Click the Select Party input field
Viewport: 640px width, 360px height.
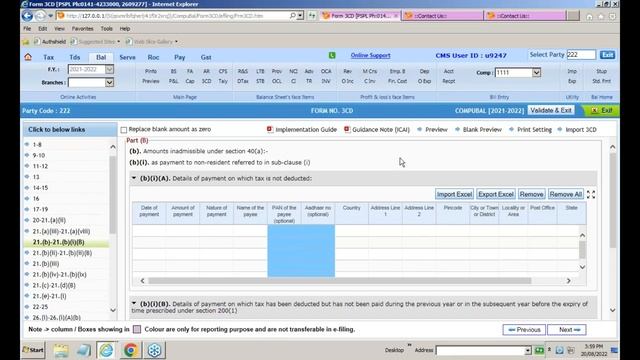pyautogui.click(x=581, y=55)
